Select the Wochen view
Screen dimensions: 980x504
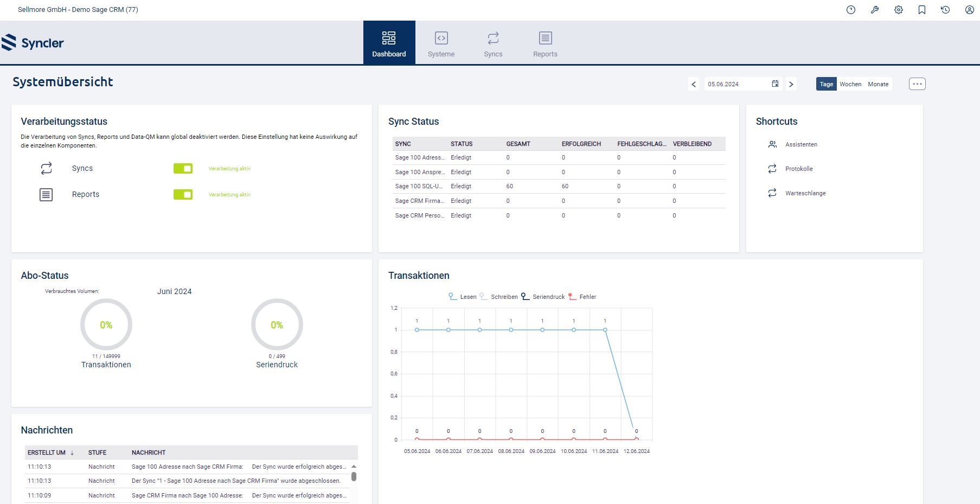(x=850, y=84)
